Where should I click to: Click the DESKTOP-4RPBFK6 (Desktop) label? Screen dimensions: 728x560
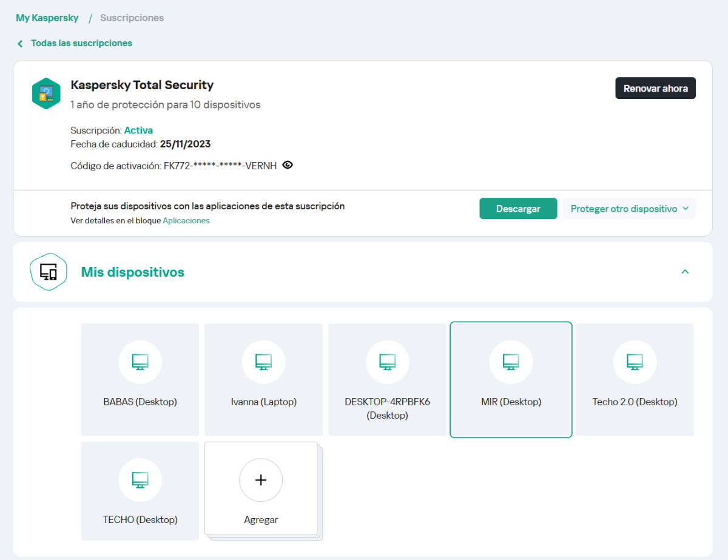(x=387, y=408)
